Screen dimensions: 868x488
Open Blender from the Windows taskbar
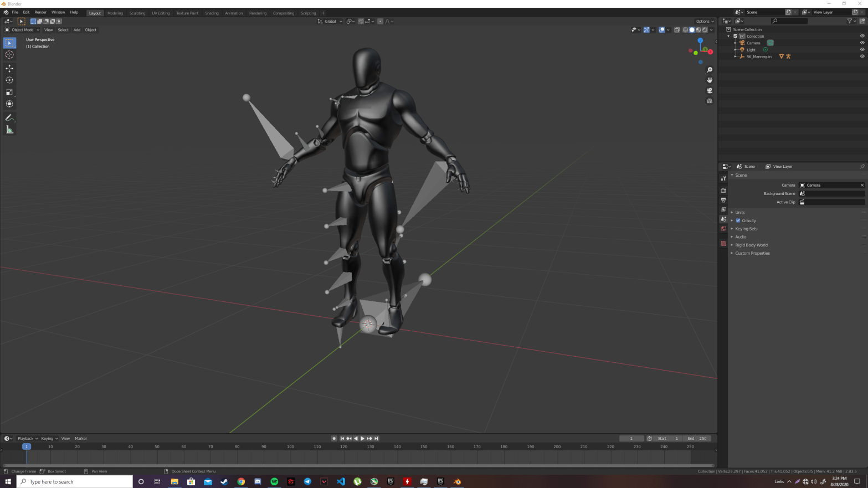pos(457,481)
